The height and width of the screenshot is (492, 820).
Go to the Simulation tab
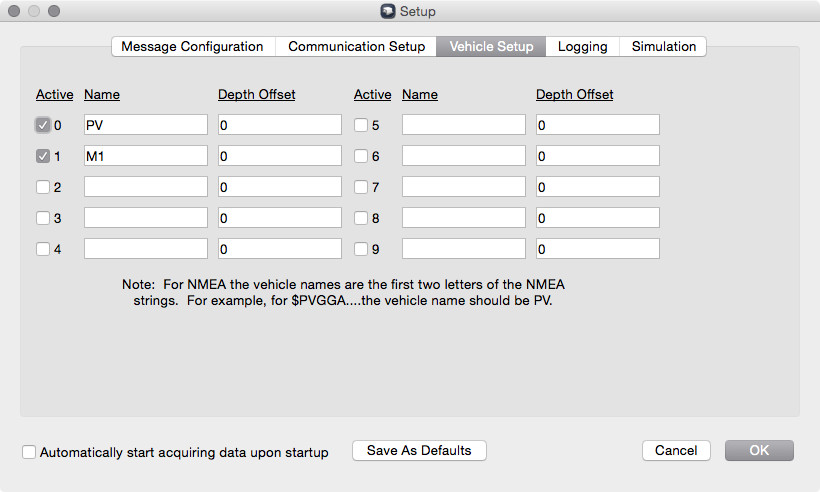pos(663,46)
